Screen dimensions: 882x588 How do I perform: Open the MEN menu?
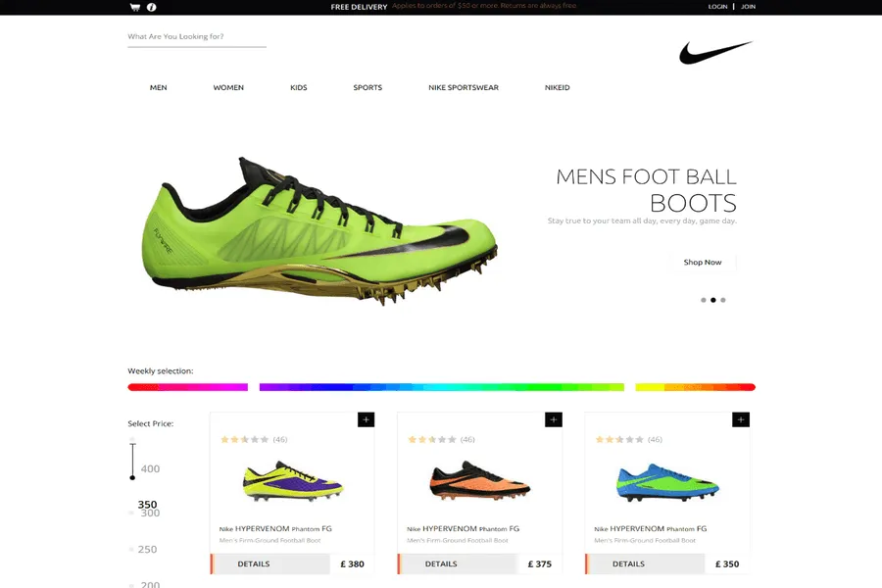pyautogui.click(x=158, y=88)
